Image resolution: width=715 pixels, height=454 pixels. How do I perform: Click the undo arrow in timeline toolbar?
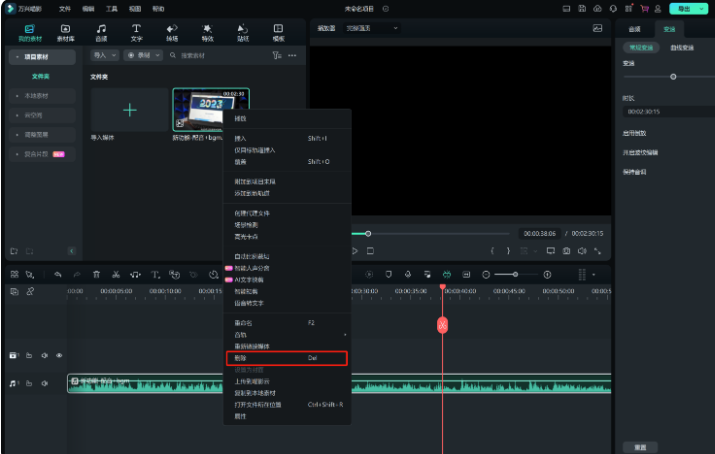pyautogui.click(x=58, y=274)
